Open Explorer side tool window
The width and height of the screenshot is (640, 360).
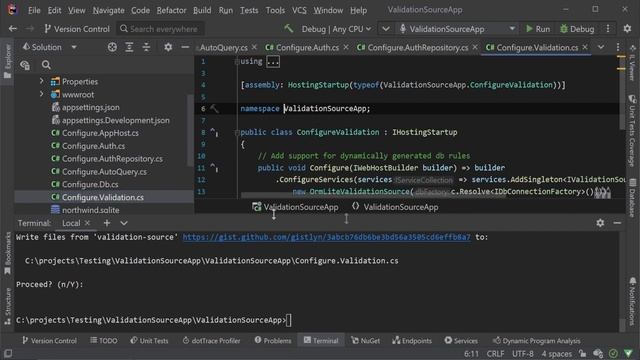tap(7, 62)
